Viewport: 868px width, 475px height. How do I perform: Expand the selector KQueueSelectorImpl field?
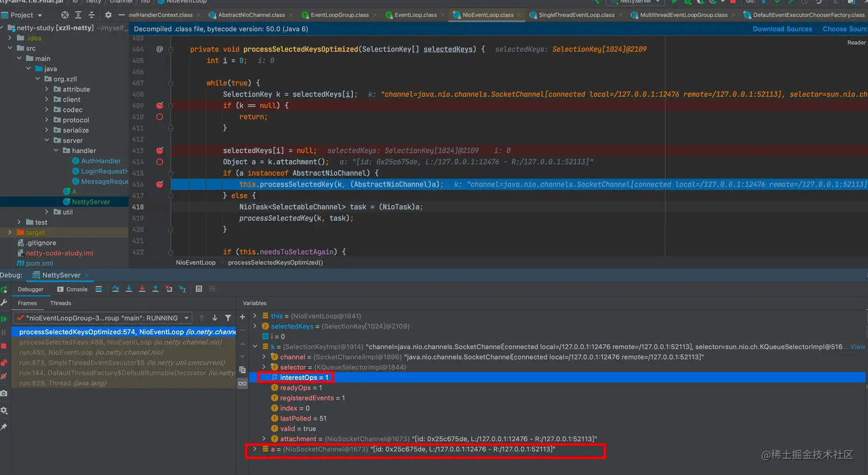pyautogui.click(x=264, y=367)
